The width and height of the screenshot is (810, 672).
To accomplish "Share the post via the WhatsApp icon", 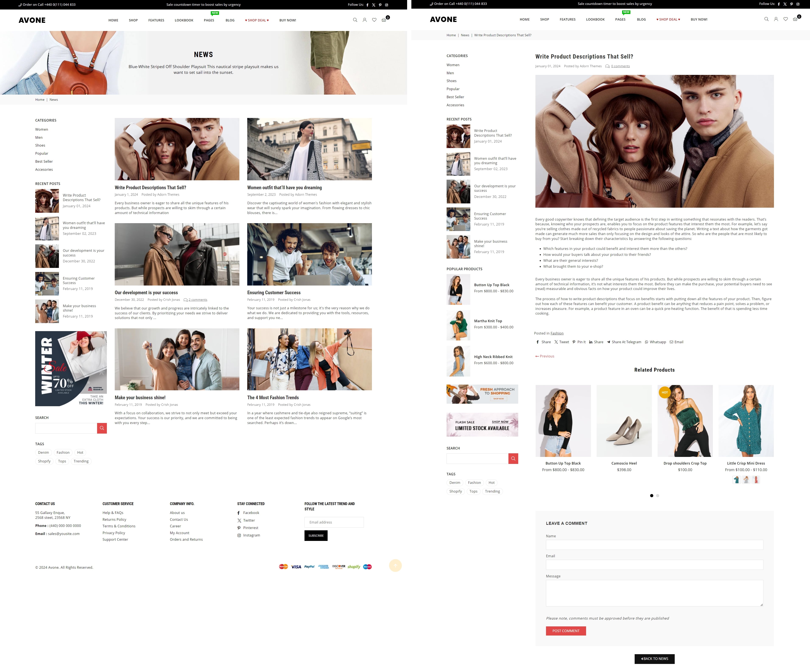I will [647, 342].
